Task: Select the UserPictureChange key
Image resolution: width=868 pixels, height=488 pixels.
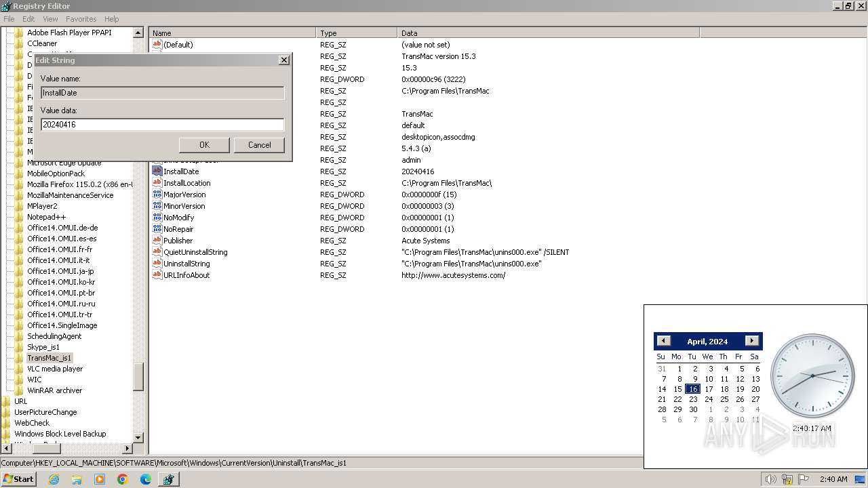Action: (45, 412)
